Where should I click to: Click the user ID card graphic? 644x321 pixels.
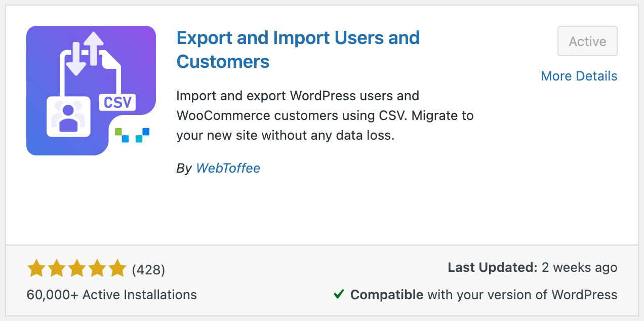tap(68, 117)
